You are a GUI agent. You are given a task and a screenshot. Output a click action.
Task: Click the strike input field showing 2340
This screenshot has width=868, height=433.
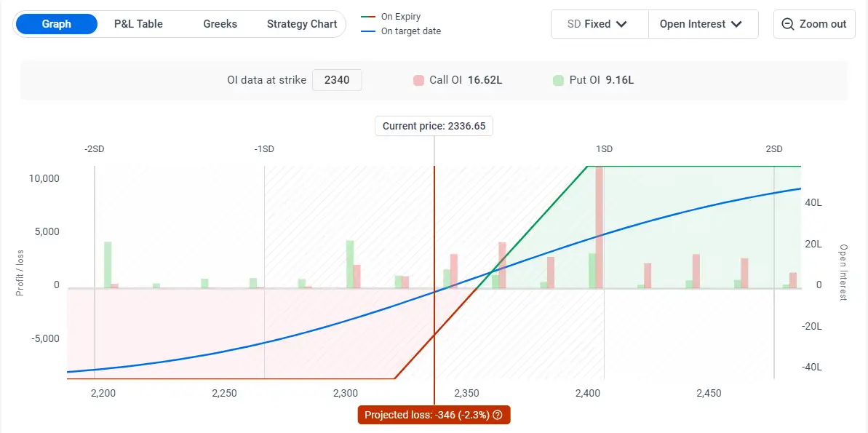[x=337, y=80]
